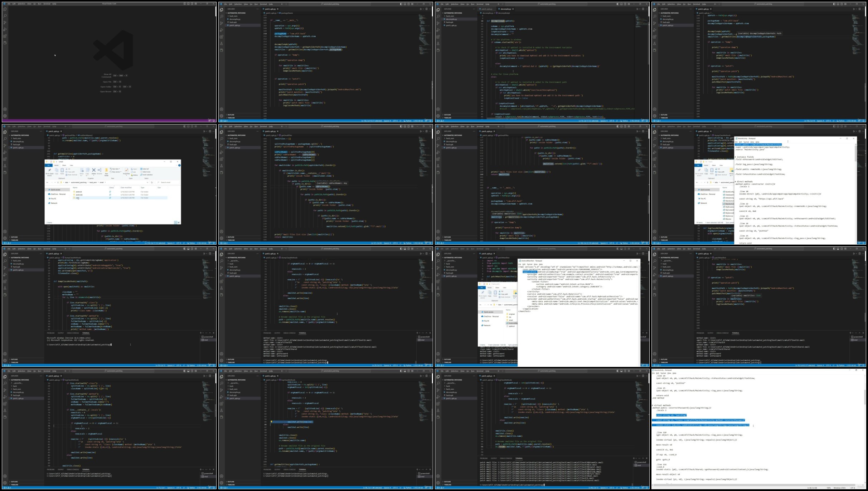Open Format menu in AndroidManifest Notepad window

click(529, 264)
